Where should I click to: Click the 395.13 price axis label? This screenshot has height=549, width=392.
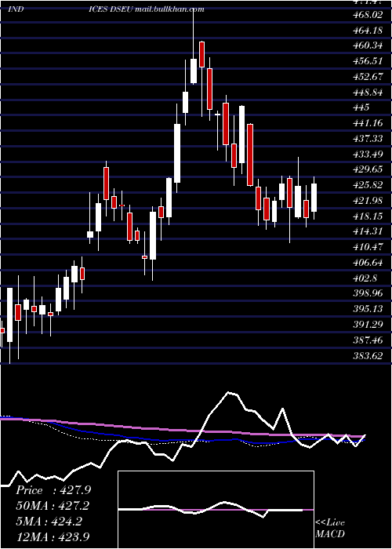pyautogui.click(x=368, y=309)
